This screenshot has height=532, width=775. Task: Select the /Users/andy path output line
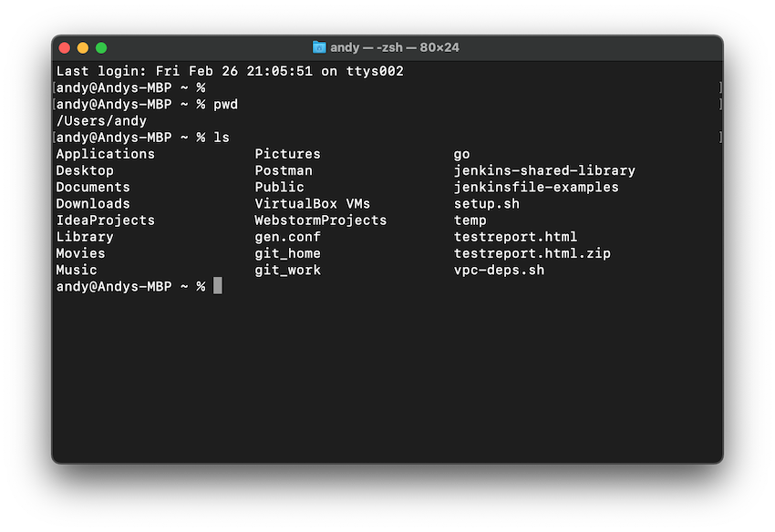(x=100, y=120)
